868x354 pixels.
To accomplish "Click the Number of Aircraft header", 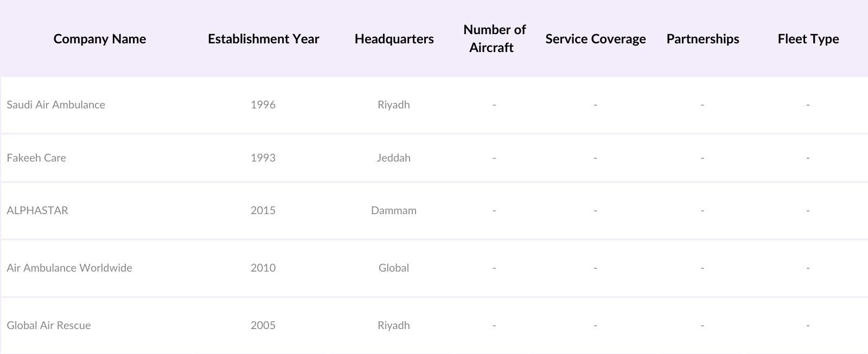I will tap(494, 38).
